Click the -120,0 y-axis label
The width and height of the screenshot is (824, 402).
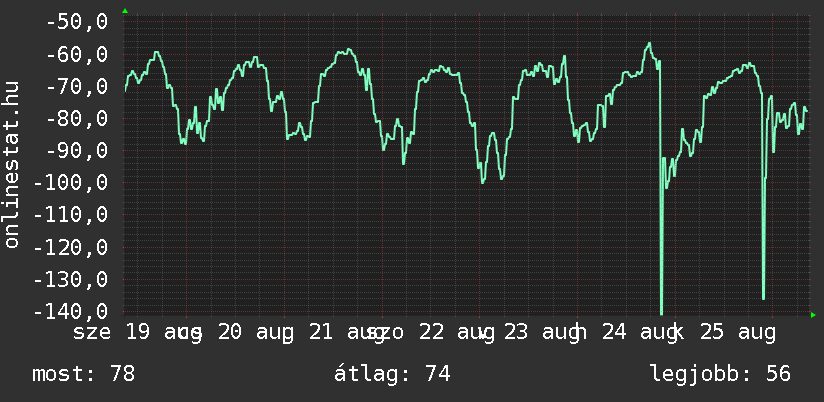click(x=70, y=247)
